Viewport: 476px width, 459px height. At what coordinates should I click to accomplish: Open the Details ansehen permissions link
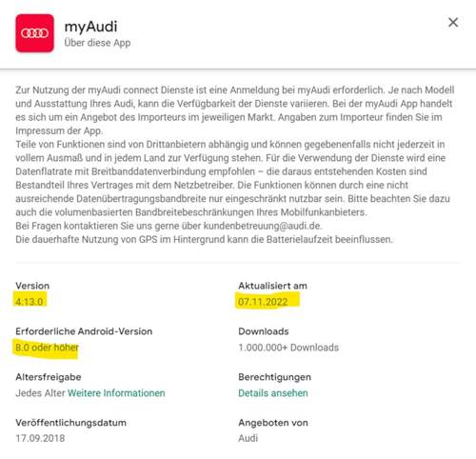point(273,393)
